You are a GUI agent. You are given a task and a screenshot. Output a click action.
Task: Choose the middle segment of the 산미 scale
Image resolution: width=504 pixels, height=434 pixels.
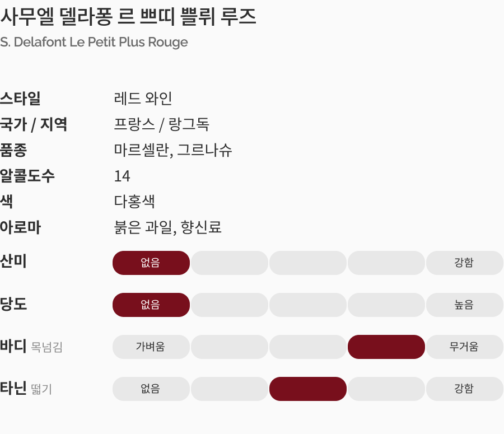[308, 263]
